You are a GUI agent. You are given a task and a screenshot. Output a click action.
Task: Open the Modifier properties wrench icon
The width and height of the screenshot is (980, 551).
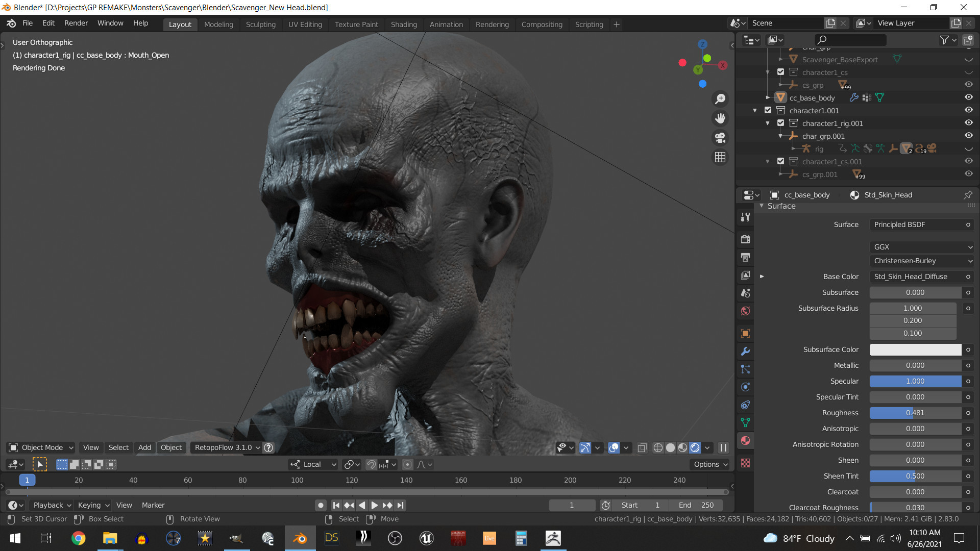coord(745,351)
